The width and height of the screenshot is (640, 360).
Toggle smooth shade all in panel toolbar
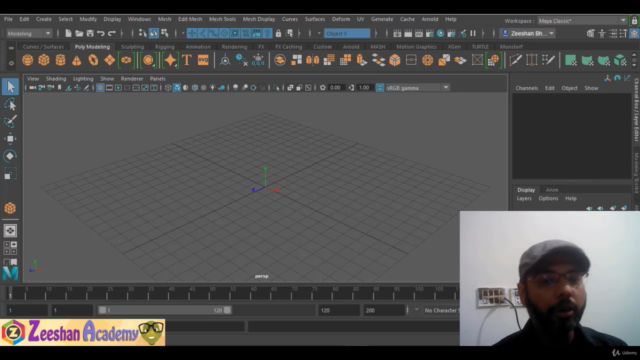coord(177,88)
